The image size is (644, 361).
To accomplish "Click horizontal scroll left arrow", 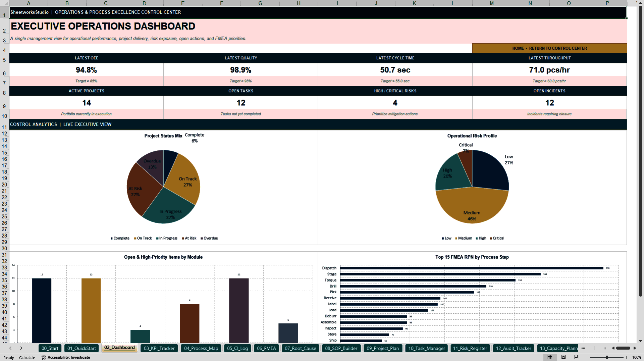I will click(x=613, y=348).
